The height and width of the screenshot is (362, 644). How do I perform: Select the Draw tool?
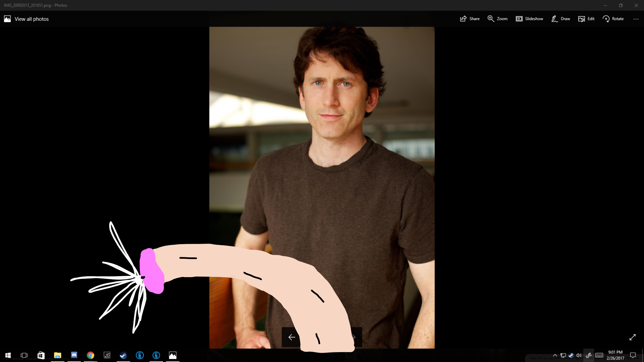coord(561,19)
